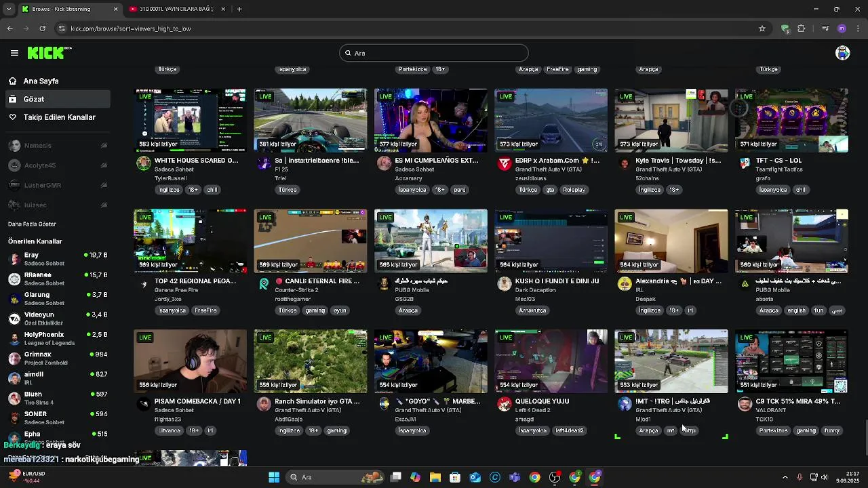This screenshot has height=488, width=868.
Task: Open HolyPhoenix channel from recommended list
Action: [58, 339]
